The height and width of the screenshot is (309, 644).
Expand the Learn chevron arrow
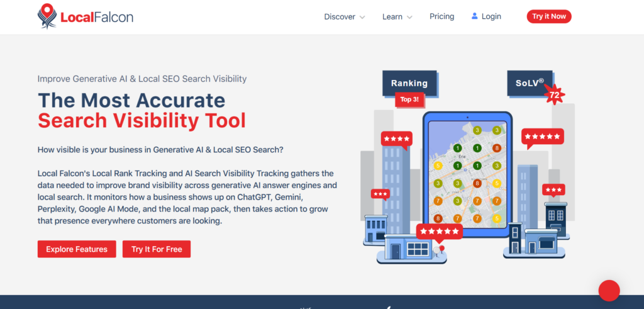pos(409,17)
